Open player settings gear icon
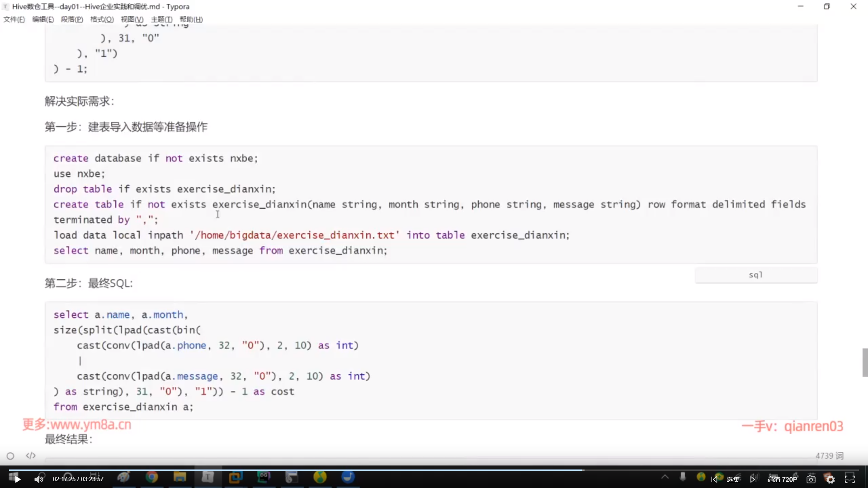The width and height of the screenshot is (868, 488). pyautogui.click(x=830, y=479)
